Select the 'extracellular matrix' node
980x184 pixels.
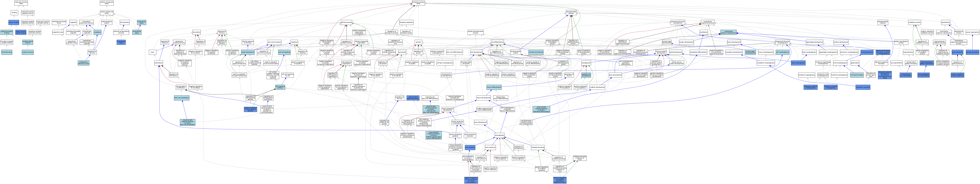121,42
